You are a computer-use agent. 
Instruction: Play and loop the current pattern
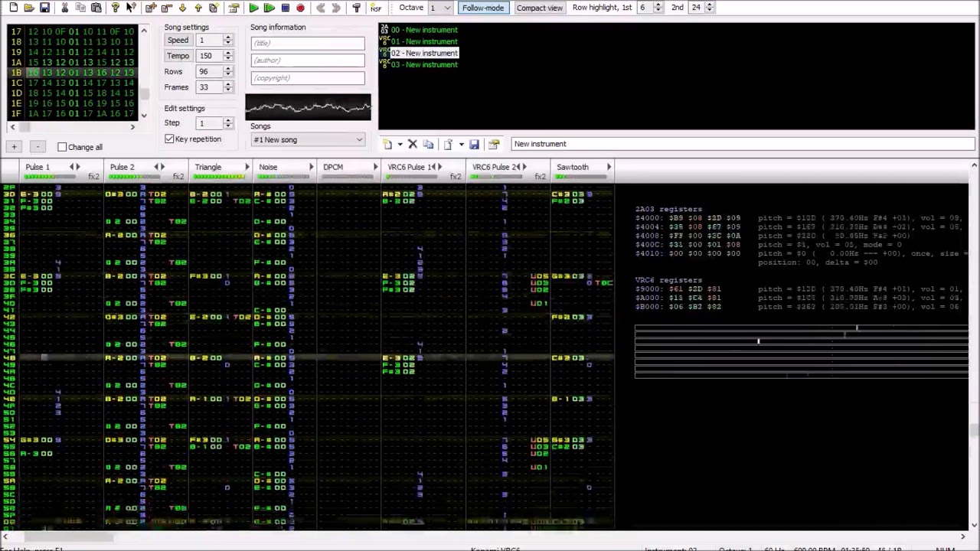pyautogui.click(x=269, y=8)
